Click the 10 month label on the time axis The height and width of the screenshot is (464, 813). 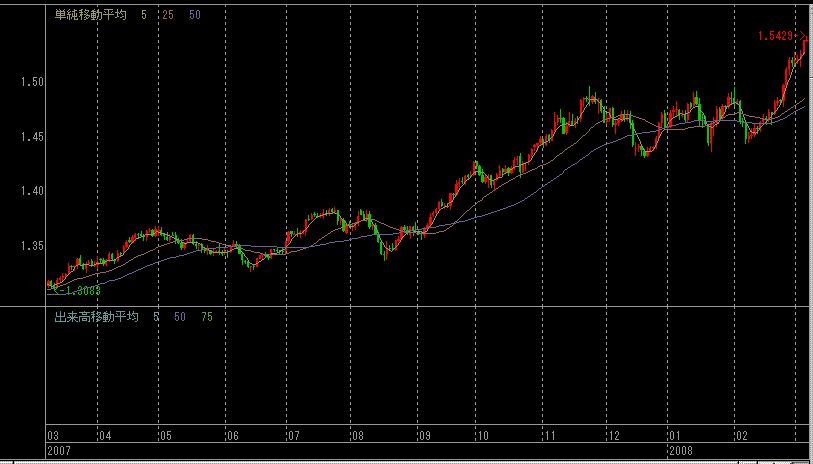[482, 435]
